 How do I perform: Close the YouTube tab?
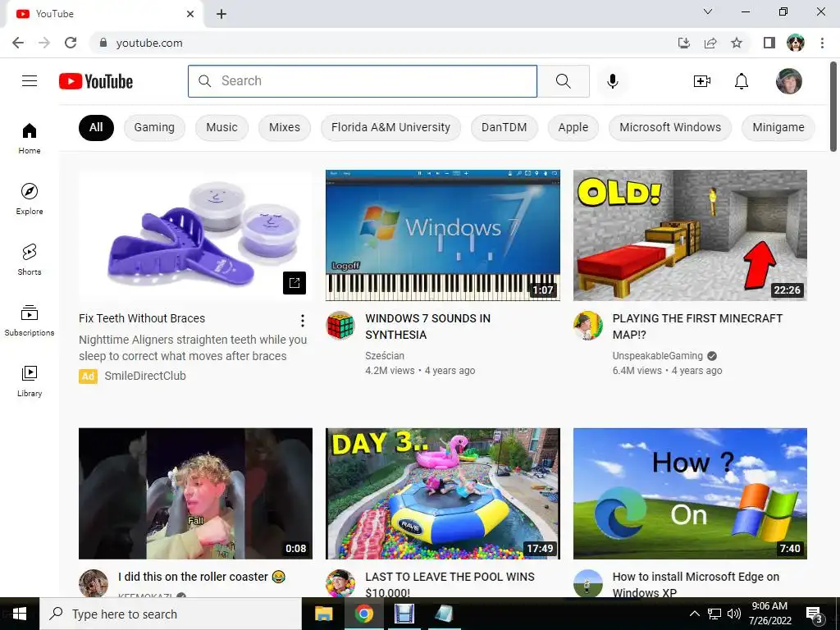coord(190,14)
